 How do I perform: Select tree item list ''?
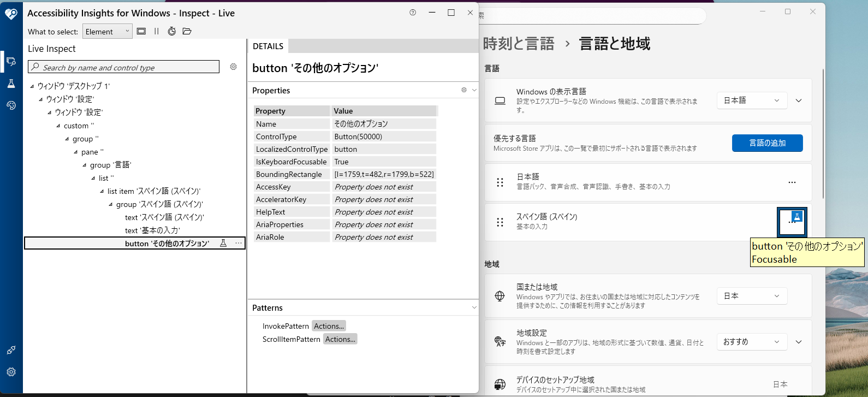coord(106,178)
